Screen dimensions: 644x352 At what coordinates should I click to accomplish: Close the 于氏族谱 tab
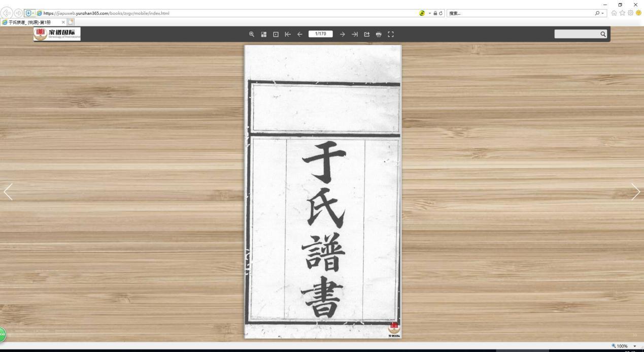[x=63, y=22]
